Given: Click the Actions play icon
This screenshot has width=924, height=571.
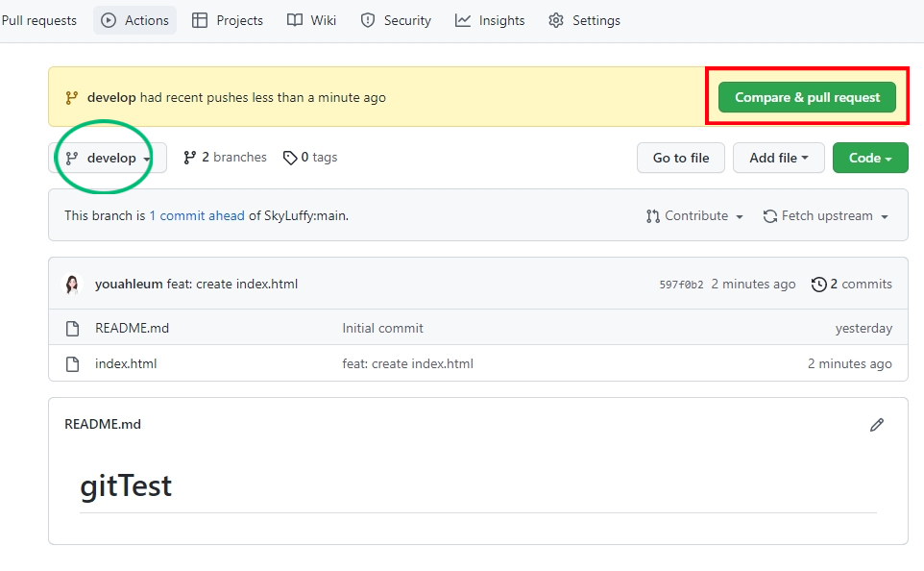Looking at the screenshot, I should 109,20.
